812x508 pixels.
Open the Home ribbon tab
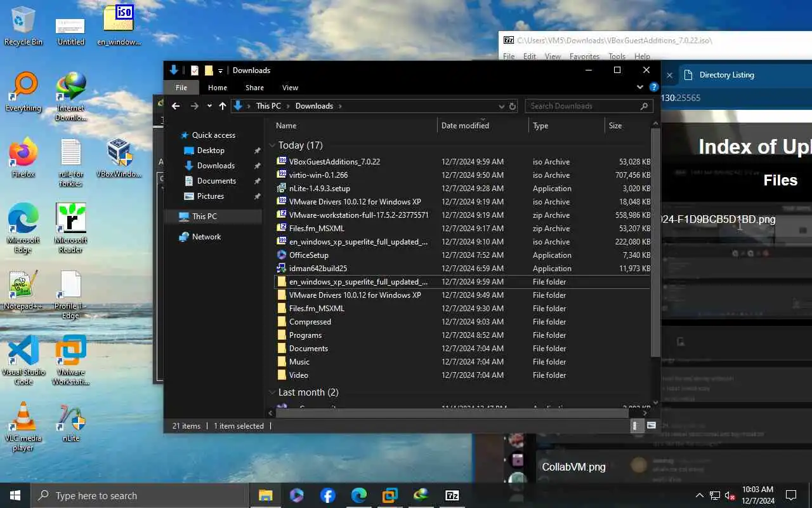tap(217, 88)
